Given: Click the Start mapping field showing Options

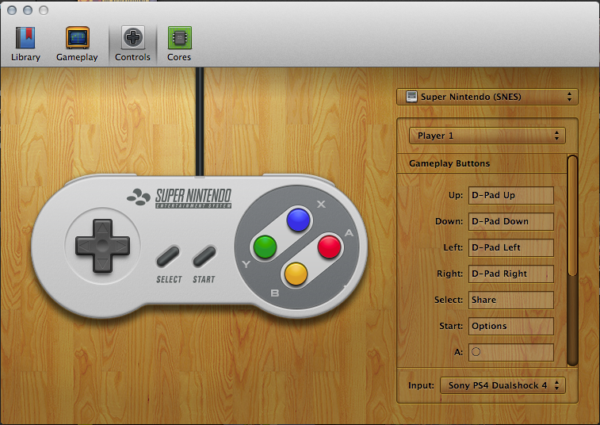Looking at the screenshot, I should (511, 326).
